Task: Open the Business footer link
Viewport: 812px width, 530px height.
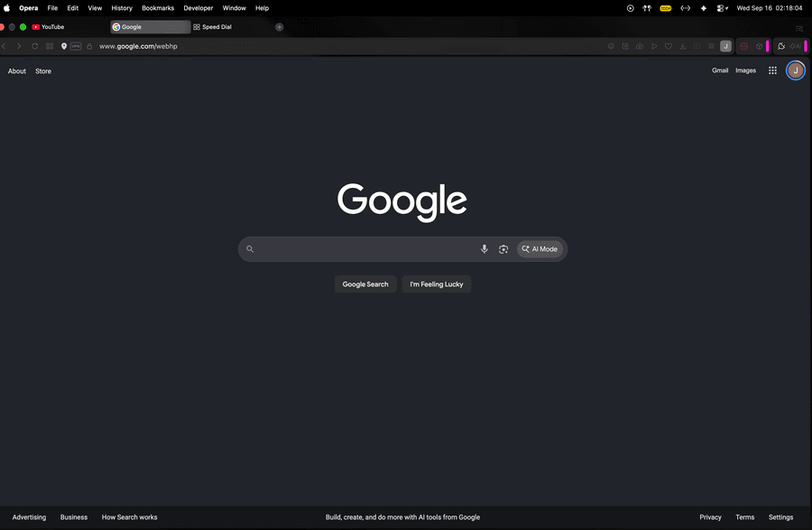Action: click(74, 517)
